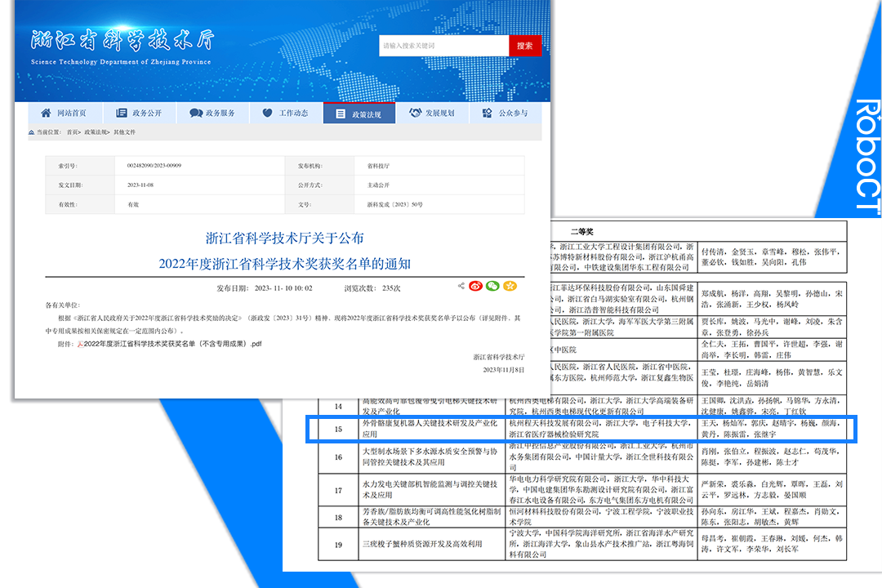The width and height of the screenshot is (882, 588).
Task: Click the 政策法规 breadcrumb link
Action: coord(94,131)
